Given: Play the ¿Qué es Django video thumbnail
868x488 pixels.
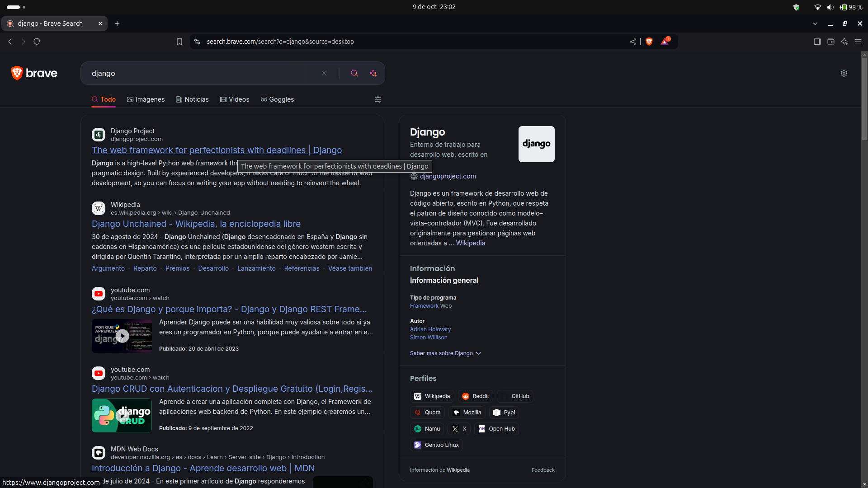Looking at the screenshot, I should pyautogui.click(x=122, y=336).
